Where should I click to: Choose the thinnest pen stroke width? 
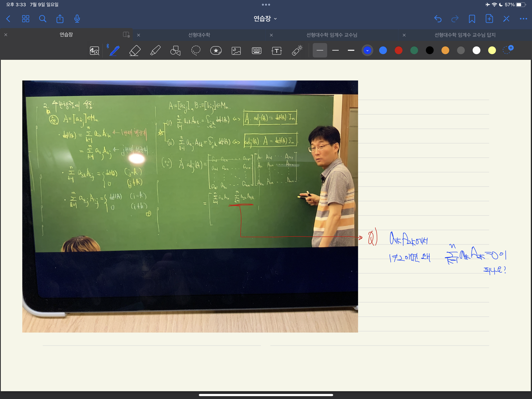click(x=320, y=50)
